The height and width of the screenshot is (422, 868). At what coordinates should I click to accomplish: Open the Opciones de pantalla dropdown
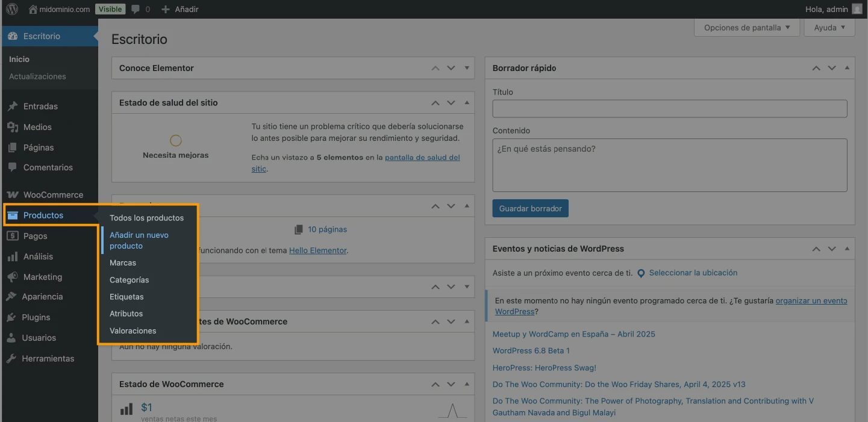(x=747, y=28)
